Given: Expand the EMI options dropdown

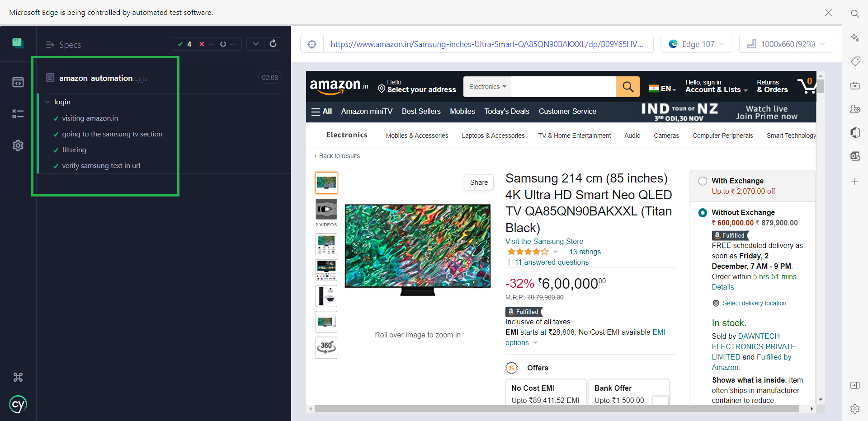Looking at the screenshot, I should point(536,343).
